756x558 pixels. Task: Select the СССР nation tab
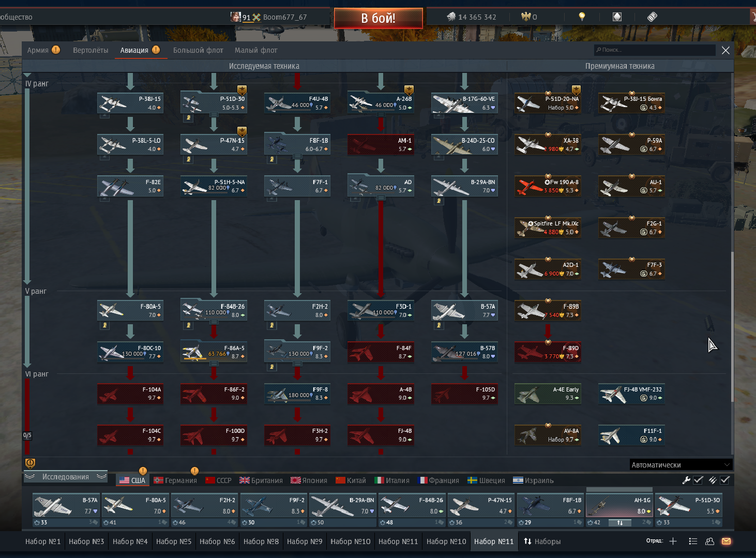click(218, 480)
